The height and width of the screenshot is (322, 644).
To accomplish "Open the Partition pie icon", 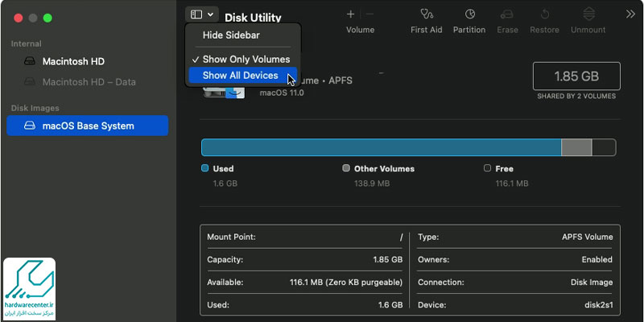I will (x=469, y=14).
